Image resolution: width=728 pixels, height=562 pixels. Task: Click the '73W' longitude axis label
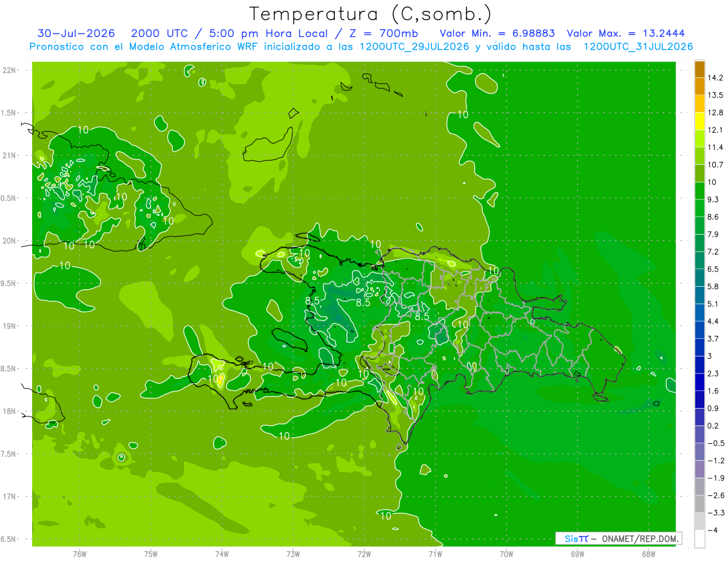(293, 553)
